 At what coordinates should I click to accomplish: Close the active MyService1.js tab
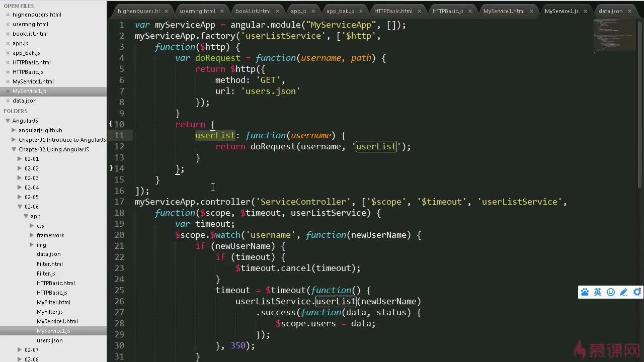(x=585, y=11)
